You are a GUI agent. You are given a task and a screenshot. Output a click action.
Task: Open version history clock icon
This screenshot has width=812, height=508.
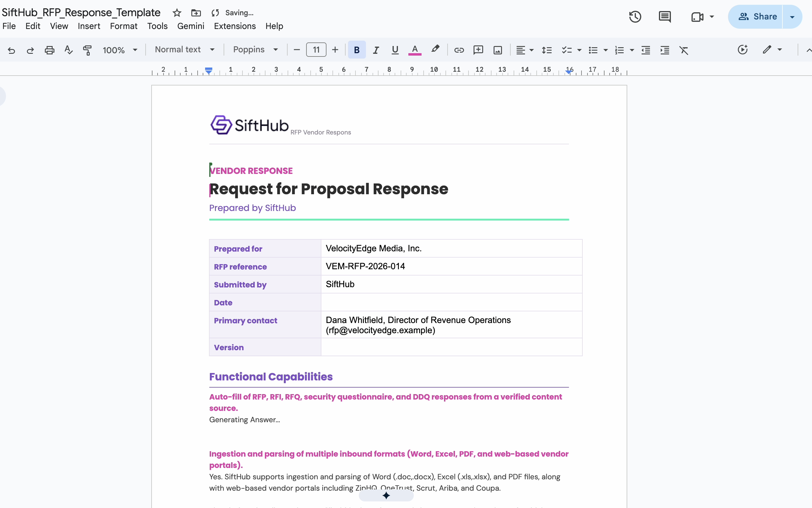click(635, 16)
